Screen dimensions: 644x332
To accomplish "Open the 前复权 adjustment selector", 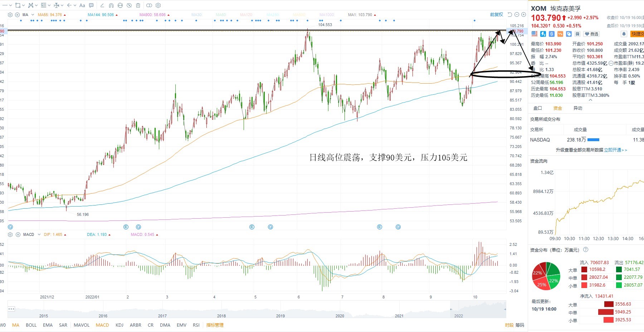I will click(497, 15).
